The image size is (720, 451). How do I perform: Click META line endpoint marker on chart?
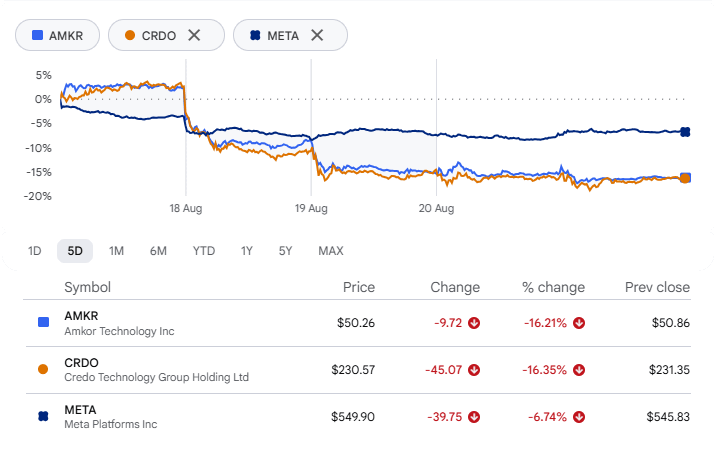(x=685, y=132)
